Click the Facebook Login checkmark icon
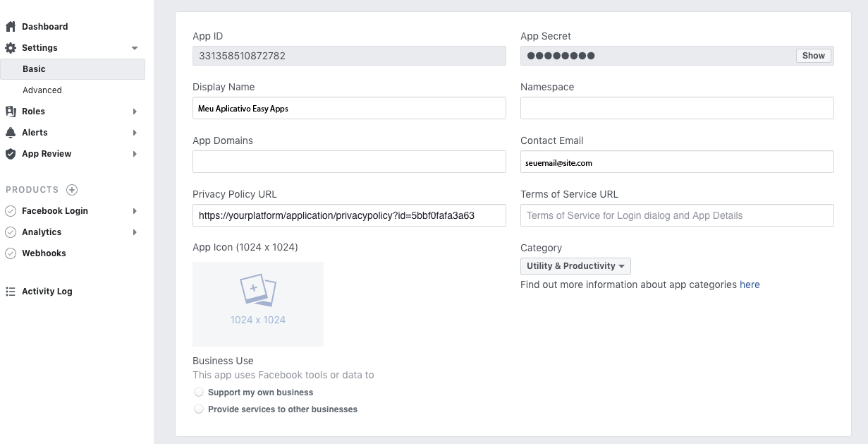The width and height of the screenshot is (868, 444). [x=11, y=211]
